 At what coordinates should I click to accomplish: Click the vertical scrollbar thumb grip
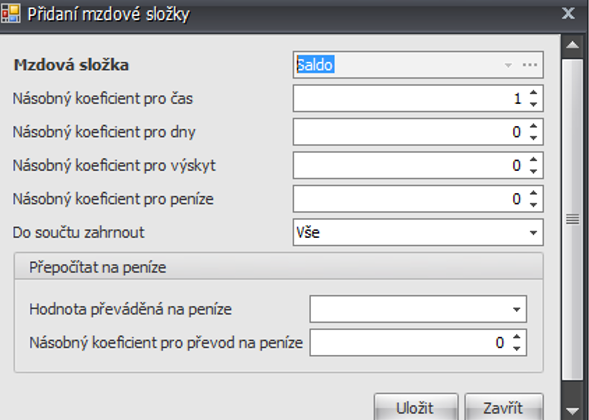click(x=572, y=219)
